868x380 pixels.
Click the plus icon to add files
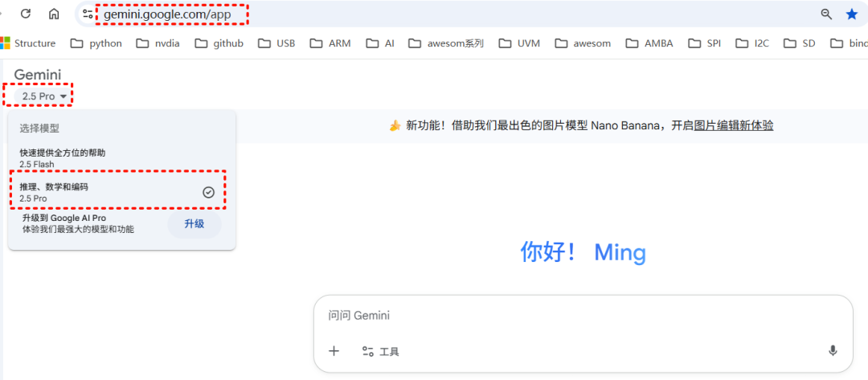334,351
